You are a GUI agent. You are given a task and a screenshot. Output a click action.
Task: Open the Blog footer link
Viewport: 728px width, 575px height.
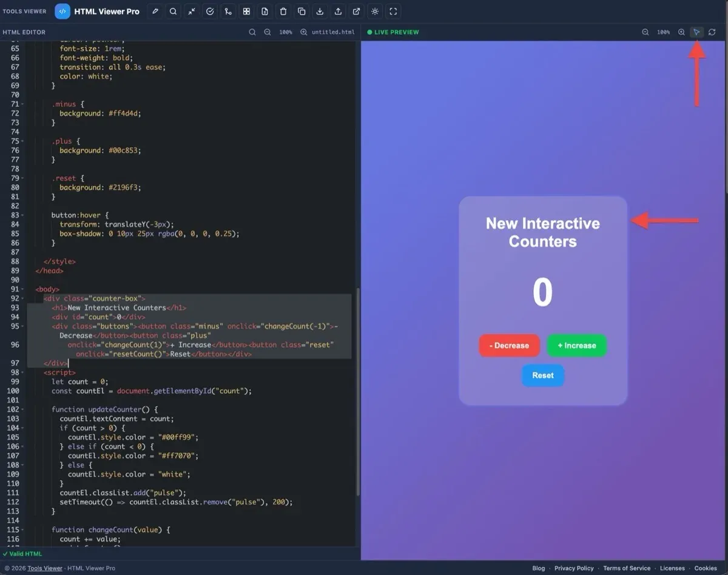click(539, 568)
